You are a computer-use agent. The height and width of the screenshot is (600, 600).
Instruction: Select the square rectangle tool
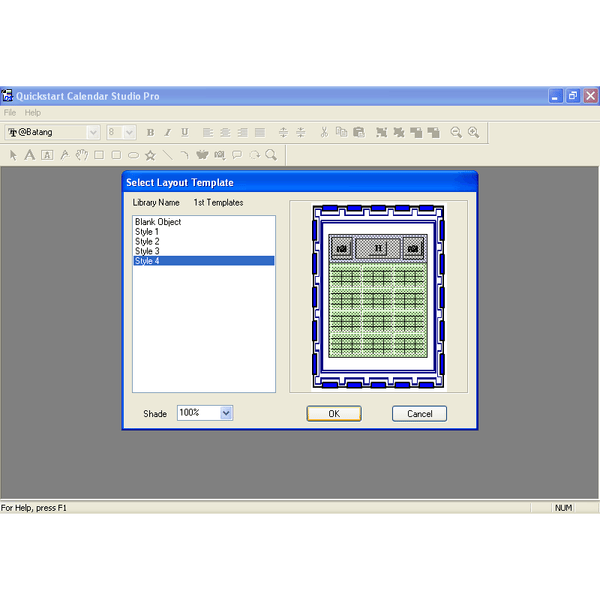(99, 155)
